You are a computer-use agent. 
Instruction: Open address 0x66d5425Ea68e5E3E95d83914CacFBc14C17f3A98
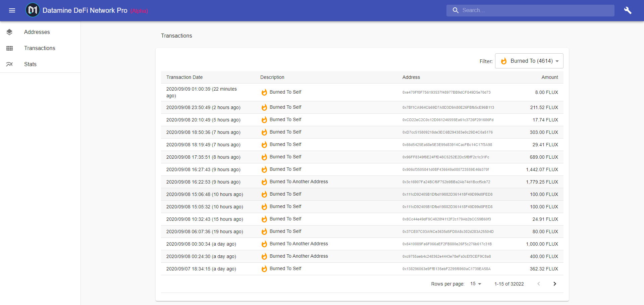click(x=447, y=145)
